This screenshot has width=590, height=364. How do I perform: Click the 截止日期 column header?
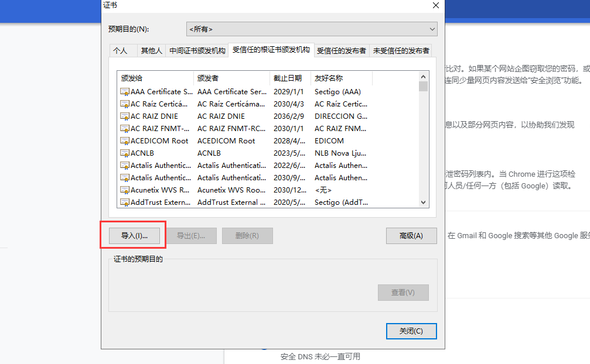(x=289, y=78)
